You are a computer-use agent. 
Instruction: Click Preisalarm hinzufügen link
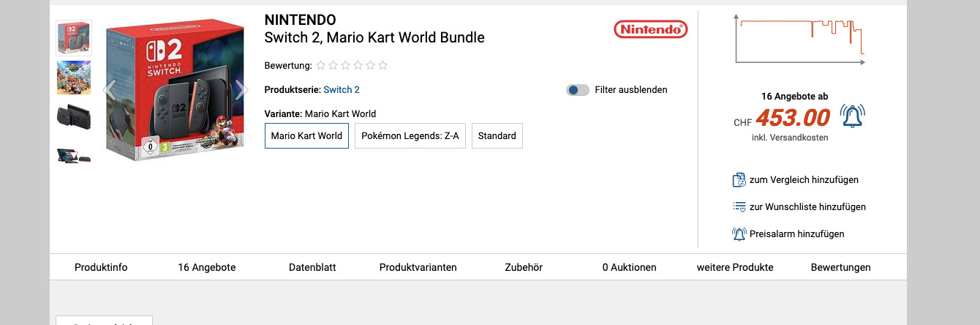(796, 234)
